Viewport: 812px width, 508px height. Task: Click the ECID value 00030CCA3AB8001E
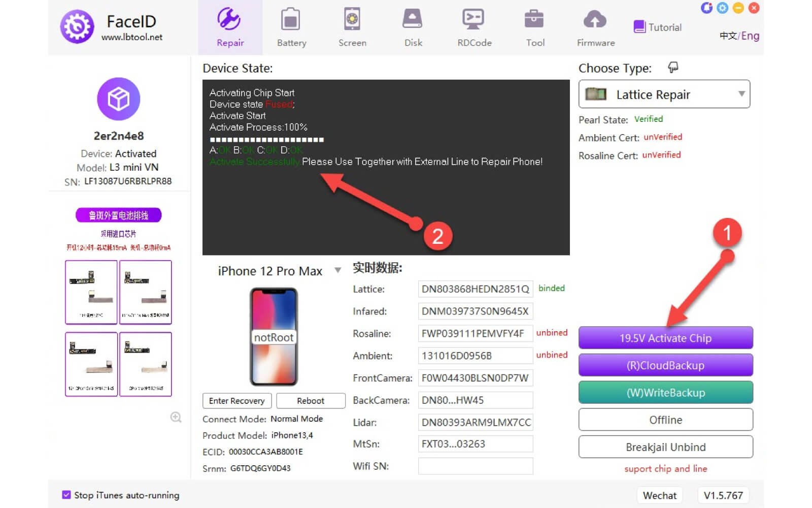265,452
